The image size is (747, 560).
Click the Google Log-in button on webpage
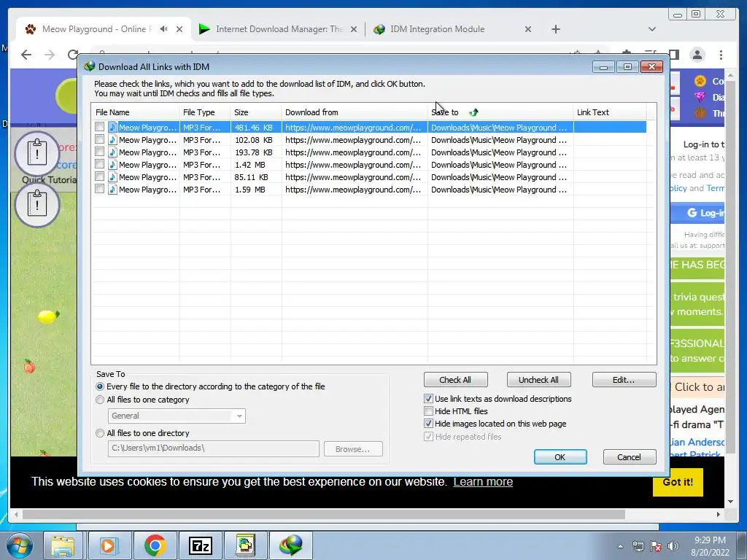698,213
